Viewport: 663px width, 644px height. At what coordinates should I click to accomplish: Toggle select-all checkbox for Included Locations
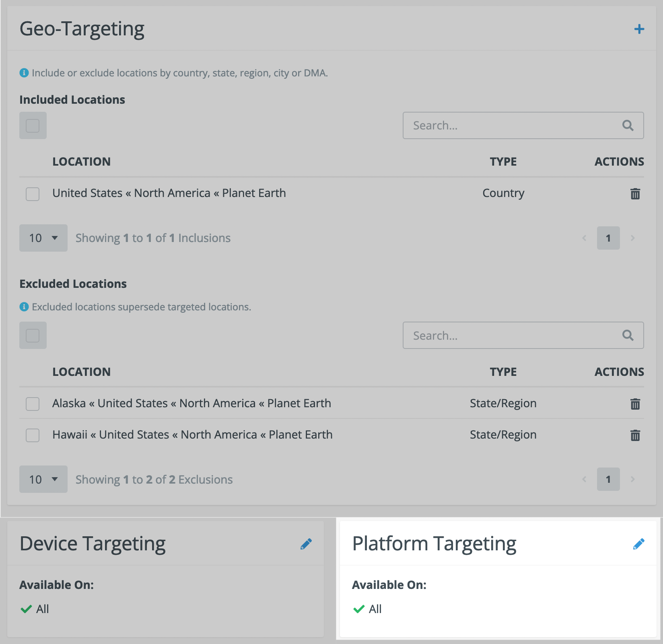tap(33, 126)
